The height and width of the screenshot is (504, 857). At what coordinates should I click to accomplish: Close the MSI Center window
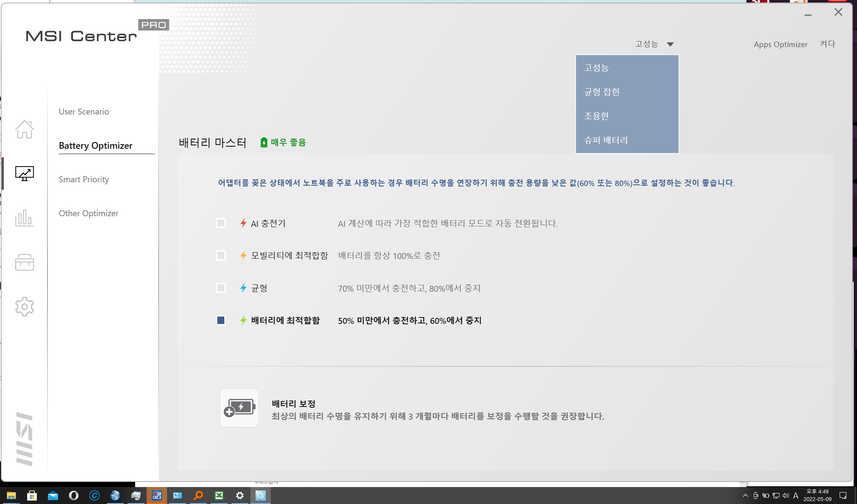click(838, 12)
